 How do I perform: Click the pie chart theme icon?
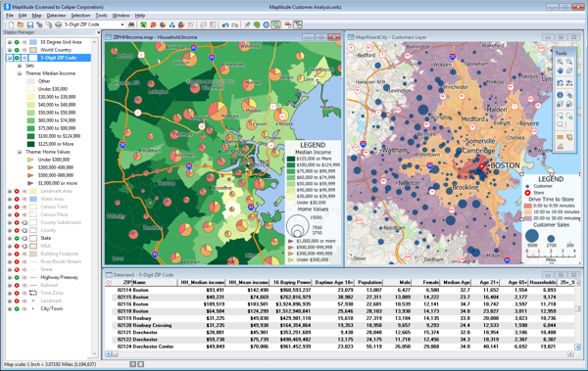point(163,24)
